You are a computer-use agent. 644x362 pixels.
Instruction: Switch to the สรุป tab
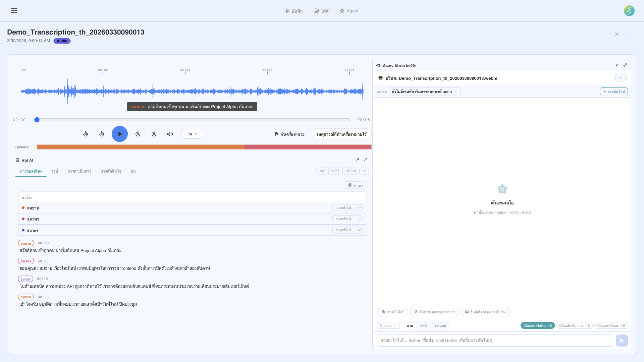pos(55,171)
